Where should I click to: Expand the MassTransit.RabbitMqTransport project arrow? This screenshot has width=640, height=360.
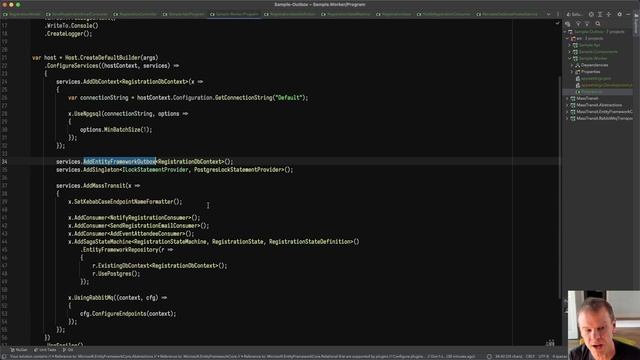pos(568,118)
